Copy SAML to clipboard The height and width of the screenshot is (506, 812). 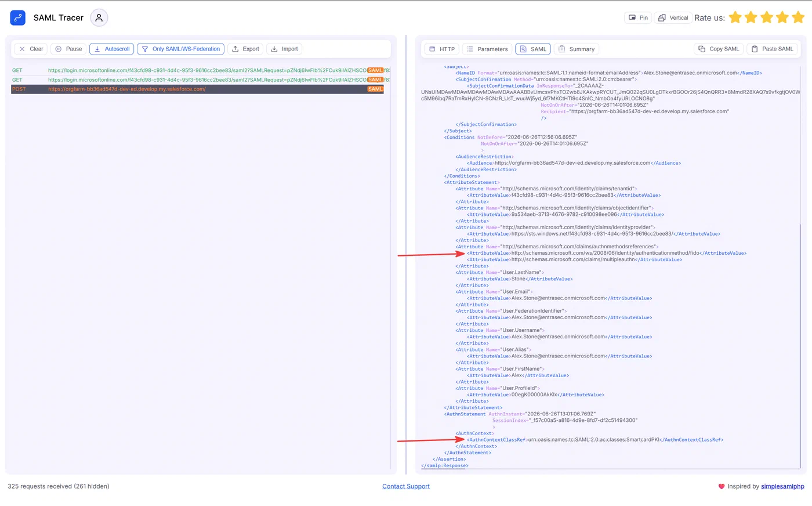point(719,49)
